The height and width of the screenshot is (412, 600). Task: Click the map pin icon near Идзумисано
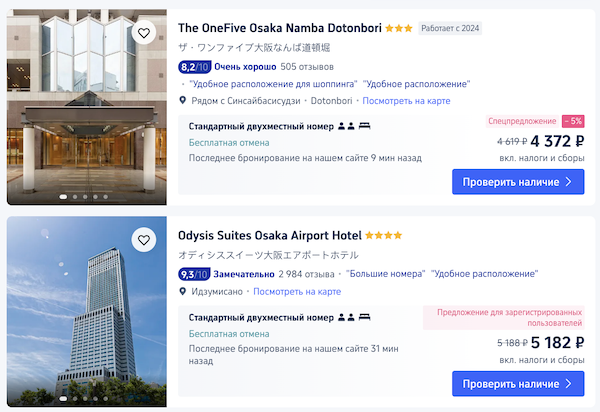[x=183, y=291]
